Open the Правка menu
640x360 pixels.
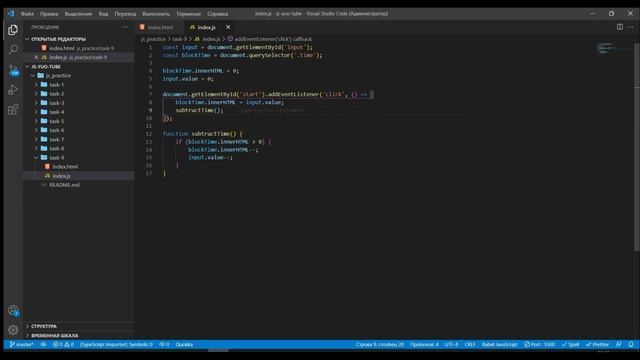[49, 14]
